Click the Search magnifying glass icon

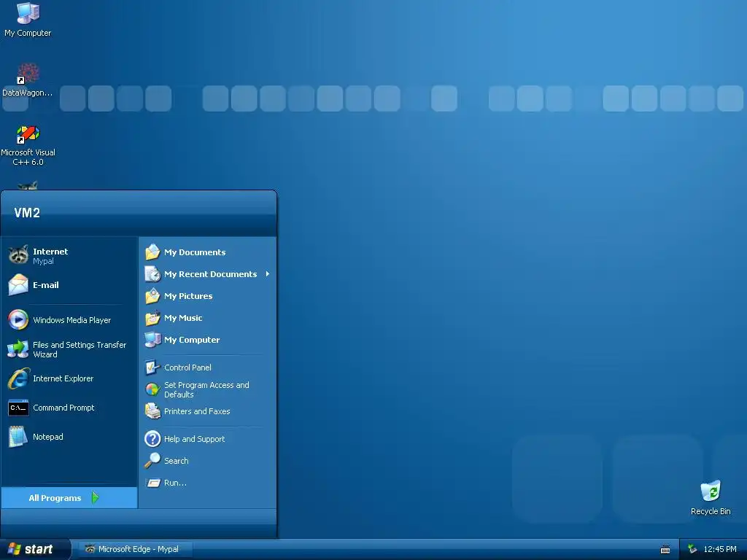152,461
